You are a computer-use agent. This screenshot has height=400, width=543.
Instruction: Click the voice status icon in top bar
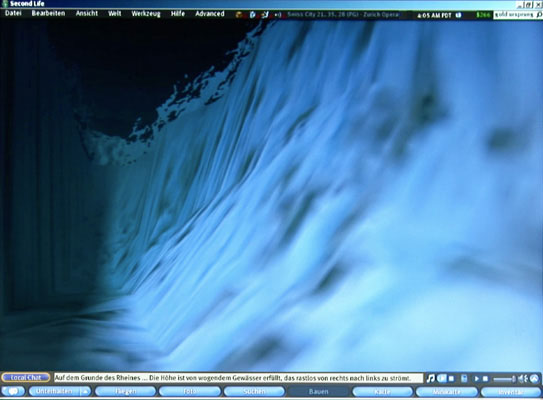(278, 15)
